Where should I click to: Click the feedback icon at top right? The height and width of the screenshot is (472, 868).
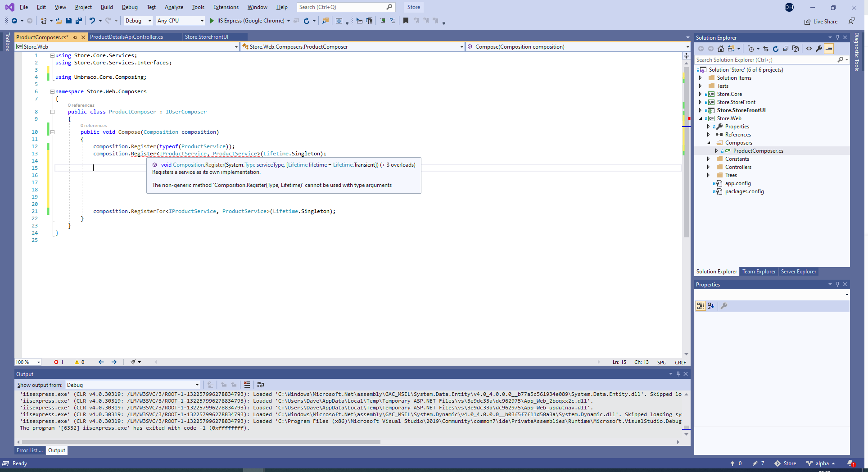(x=851, y=21)
